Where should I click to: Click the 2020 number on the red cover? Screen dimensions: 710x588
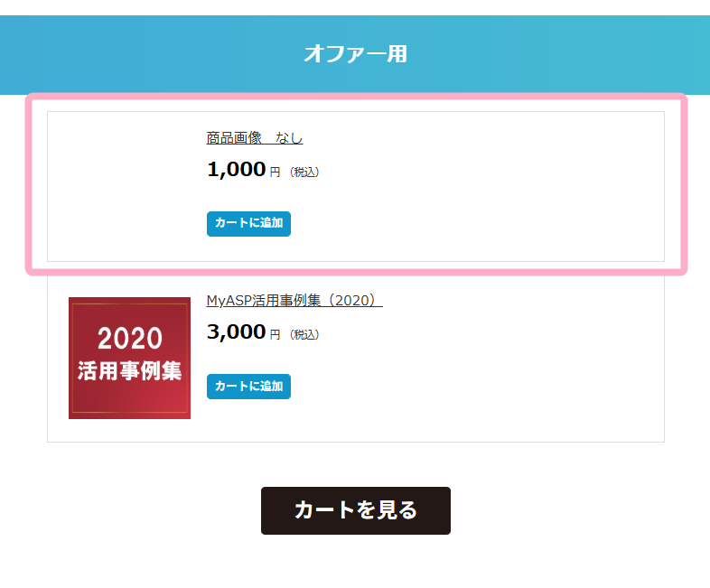click(130, 338)
